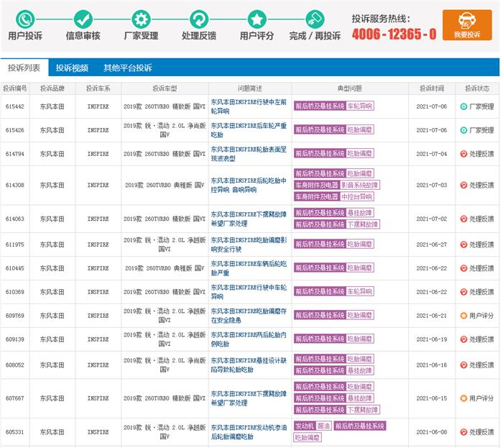
Task: Open complaint 东风本田INSPIRE行驶中左前轮异响
Action: coord(249,106)
